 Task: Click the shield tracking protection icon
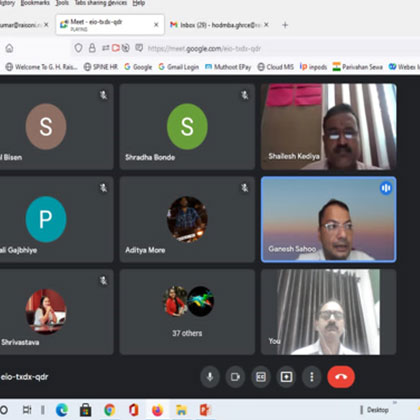tap(78, 49)
